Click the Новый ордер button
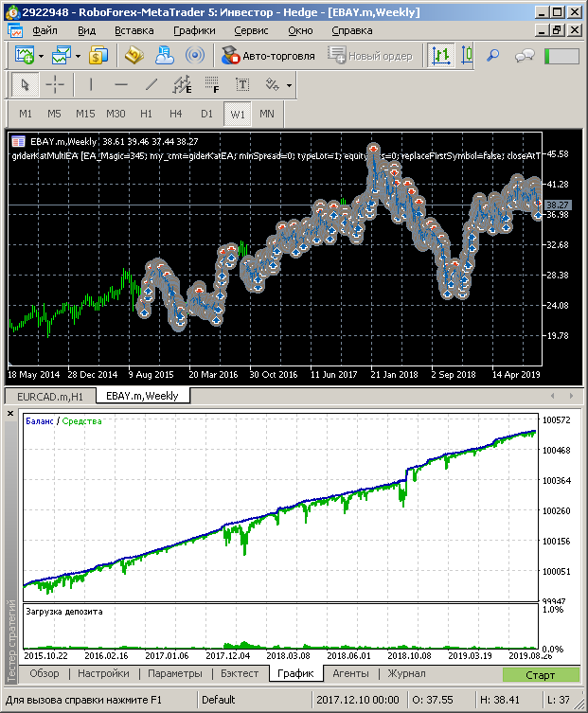The width and height of the screenshot is (588, 713). pos(370,56)
